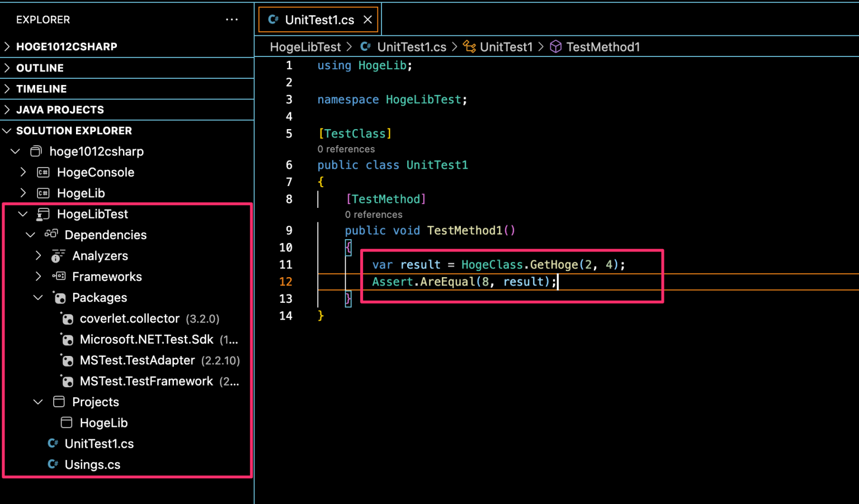
Task: Open the Views and More Actions ellipsis menu
Action: click(x=232, y=19)
